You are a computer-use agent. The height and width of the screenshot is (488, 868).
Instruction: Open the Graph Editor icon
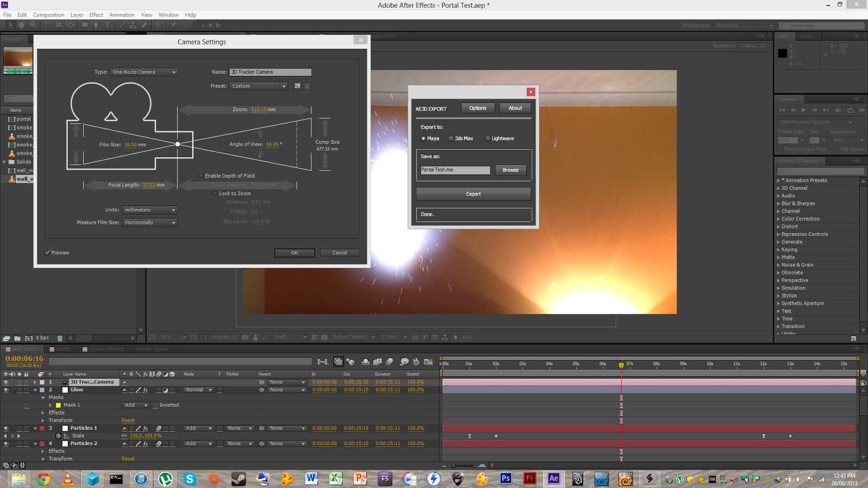428,362
